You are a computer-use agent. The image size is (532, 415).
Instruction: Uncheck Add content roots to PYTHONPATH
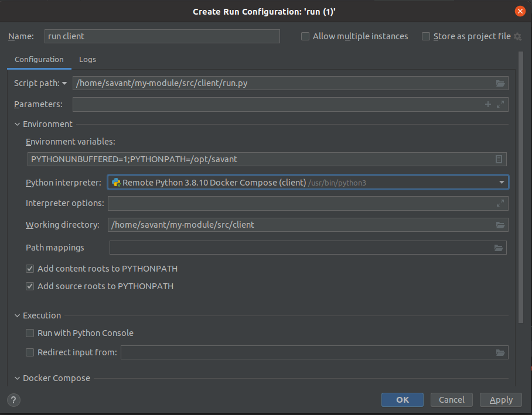(x=30, y=269)
